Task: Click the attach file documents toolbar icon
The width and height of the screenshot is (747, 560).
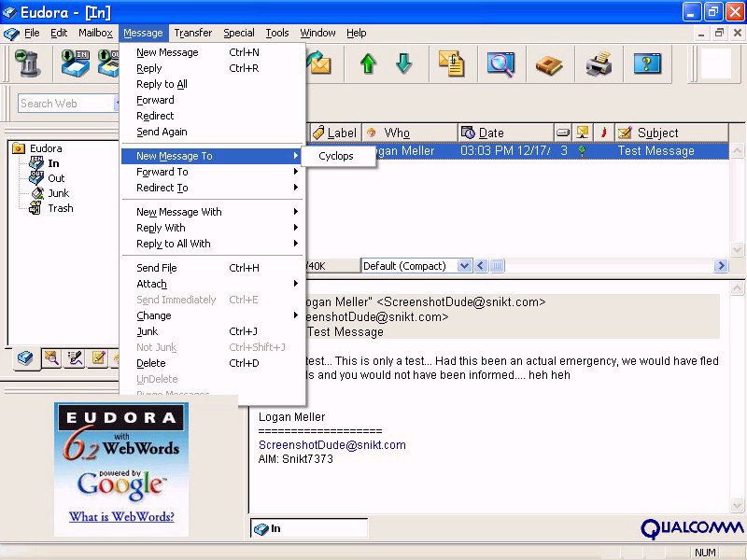Action: (452, 63)
